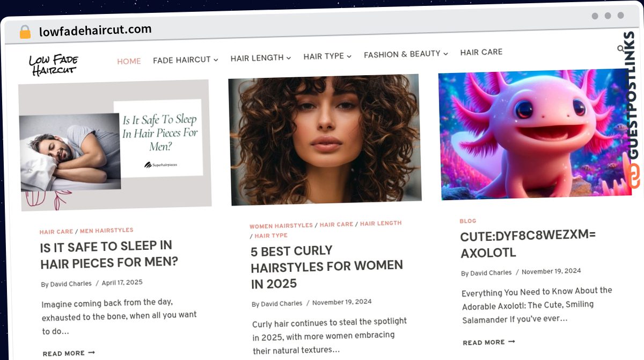The width and height of the screenshot is (644, 360).
Task: Click the search magnifier icon
Action: (620, 49)
